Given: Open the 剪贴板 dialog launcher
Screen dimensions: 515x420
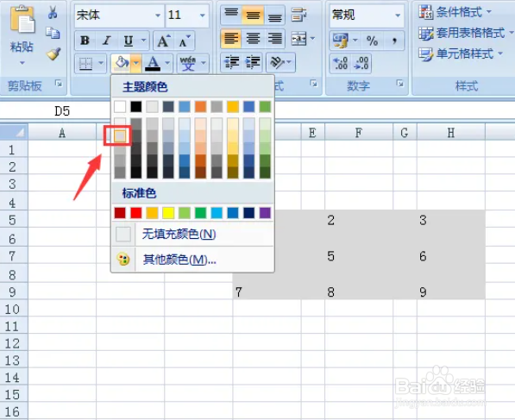Looking at the screenshot, I should (59, 84).
